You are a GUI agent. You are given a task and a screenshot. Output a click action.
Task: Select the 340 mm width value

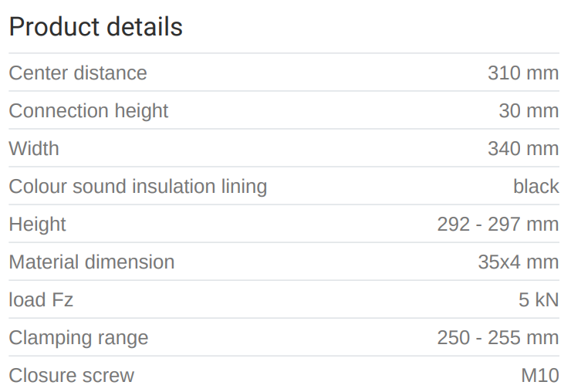[x=522, y=148]
